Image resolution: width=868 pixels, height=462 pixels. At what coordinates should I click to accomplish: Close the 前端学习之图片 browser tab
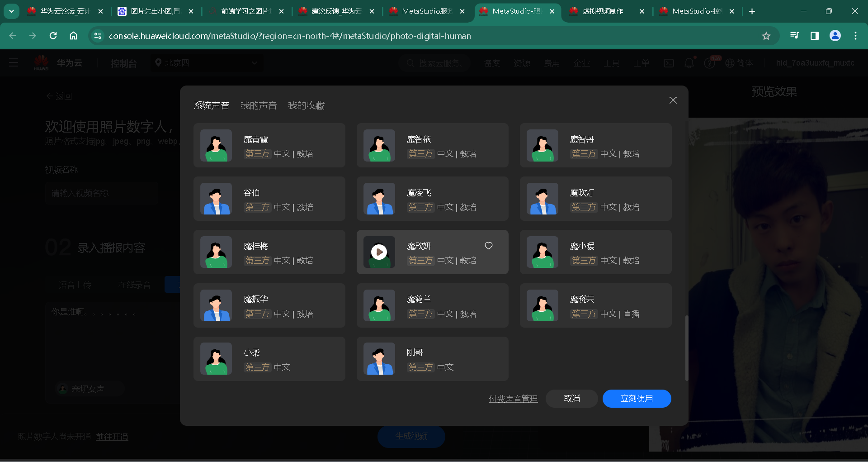(x=282, y=11)
